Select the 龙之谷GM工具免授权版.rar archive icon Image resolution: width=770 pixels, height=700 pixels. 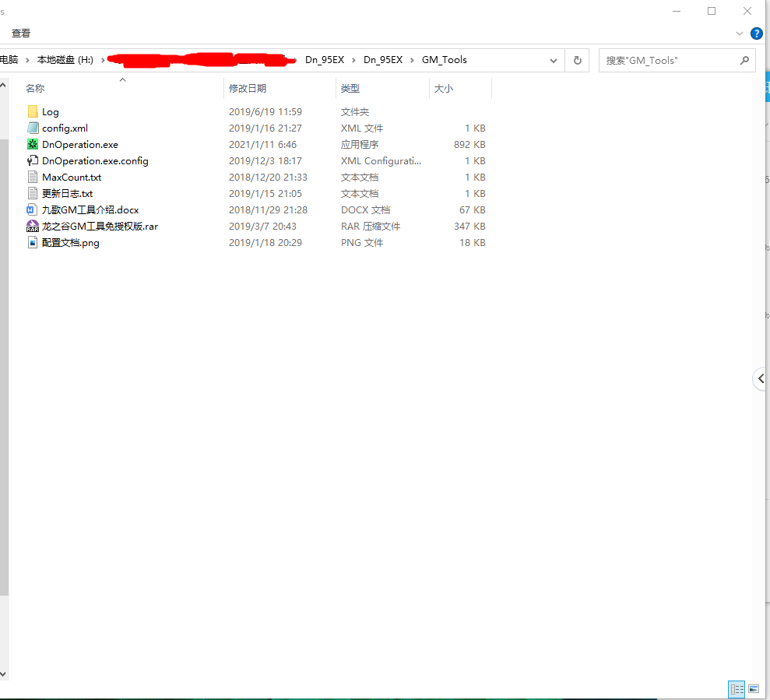[32, 227]
